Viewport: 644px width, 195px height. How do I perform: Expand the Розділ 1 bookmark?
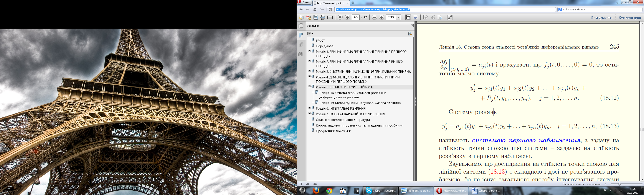pyautogui.click(x=309, y=51)
